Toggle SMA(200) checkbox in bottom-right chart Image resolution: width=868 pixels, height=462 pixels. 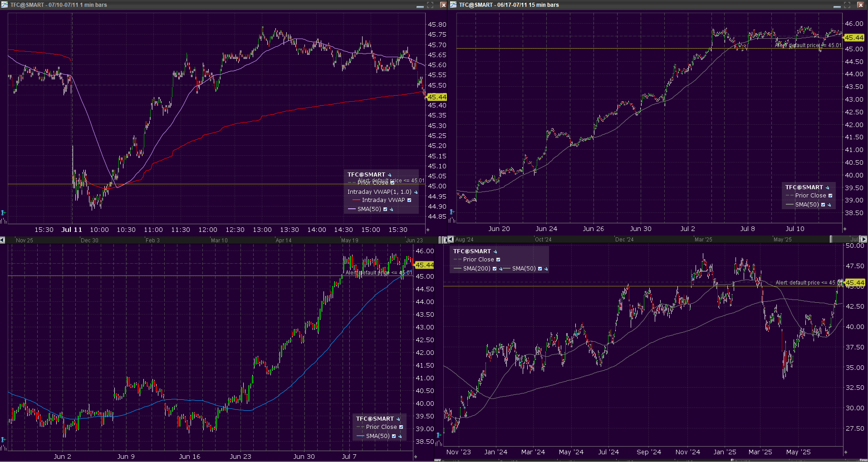[495, 269]
